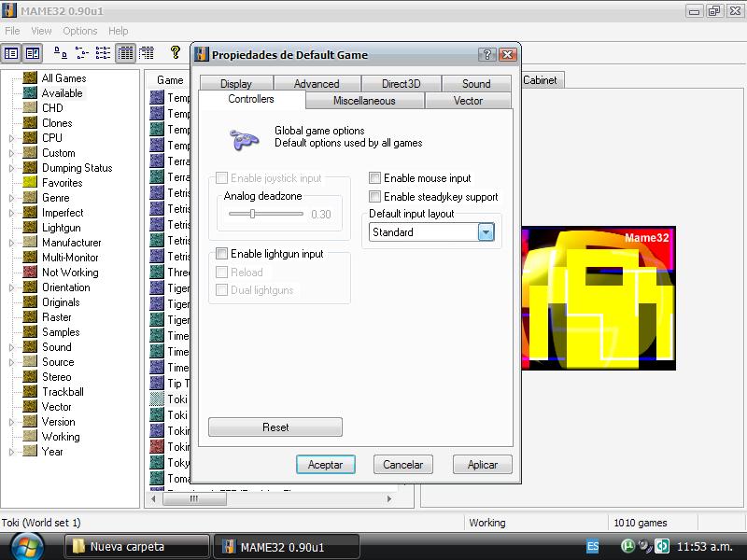
Task: Click MAME32 0.90u1 taskbar button
Action: (x=287, y=546)
